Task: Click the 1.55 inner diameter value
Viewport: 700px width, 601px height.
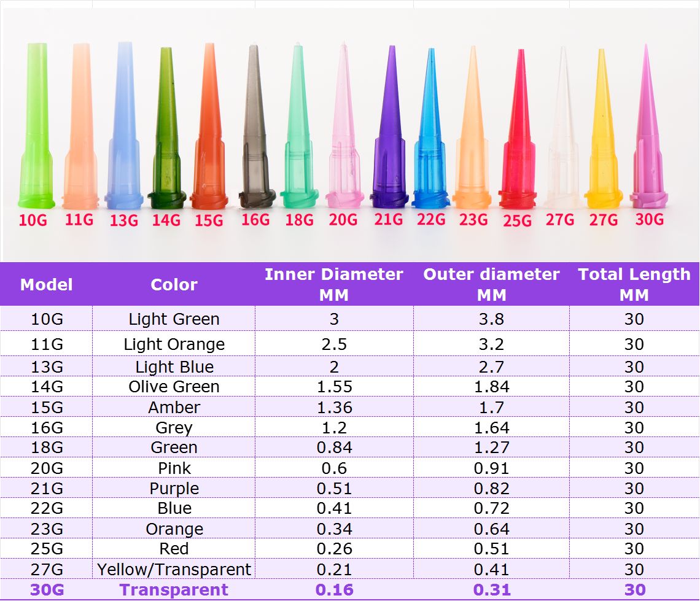Action: [x=334, y=387]
